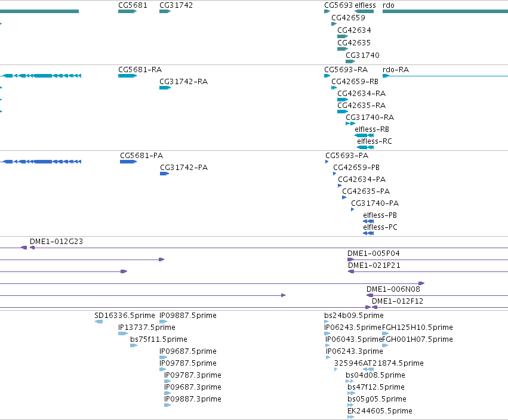Image resolution: width=508 pixels, height=420 pixels.
Task: Select the CG31742-PA protein label
Action: point(184,168)
